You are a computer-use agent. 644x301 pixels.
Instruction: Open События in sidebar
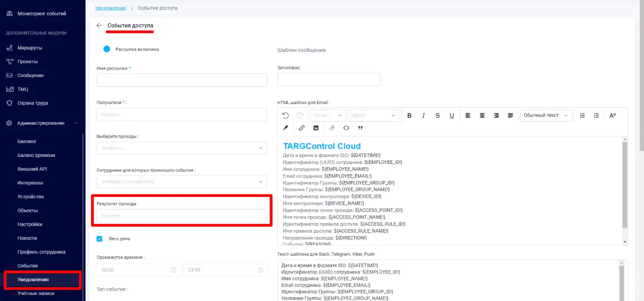click(27, 265)
